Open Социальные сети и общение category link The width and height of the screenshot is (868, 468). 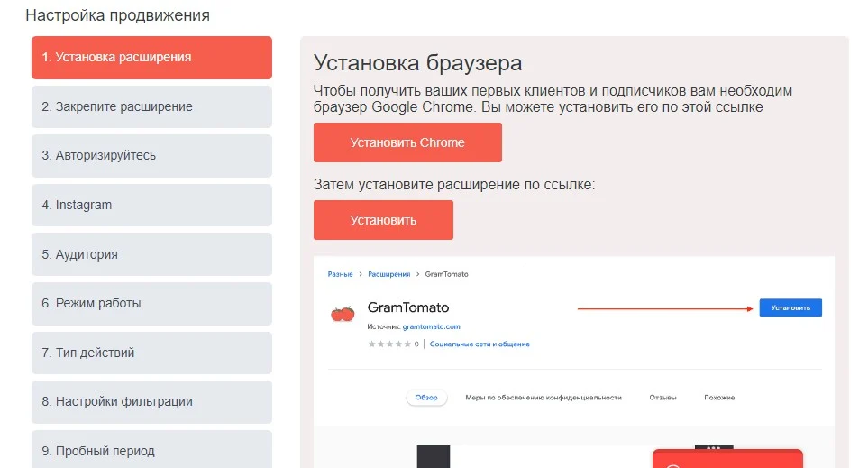[x=480, y=344]
